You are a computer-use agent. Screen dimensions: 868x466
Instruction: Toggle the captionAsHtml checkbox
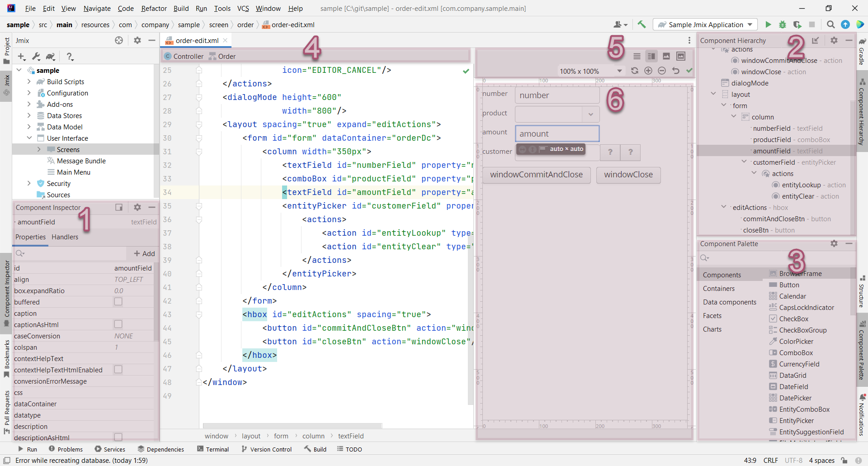coord(118,324)
